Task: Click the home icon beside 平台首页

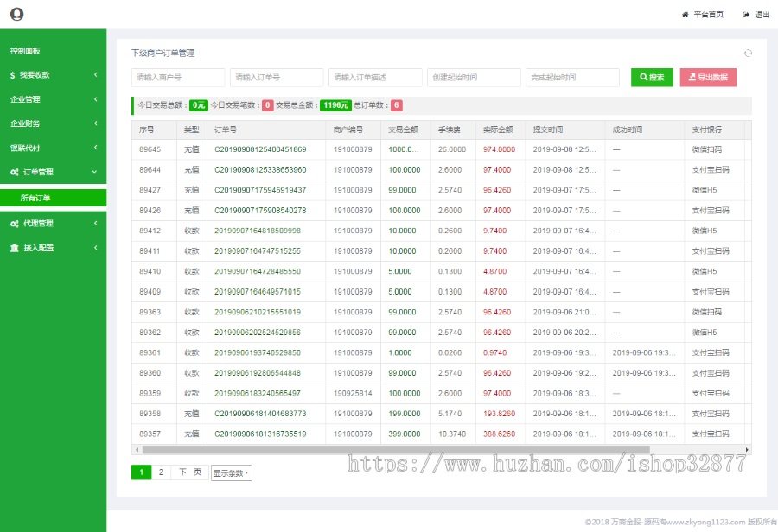Action: point(686,15)
